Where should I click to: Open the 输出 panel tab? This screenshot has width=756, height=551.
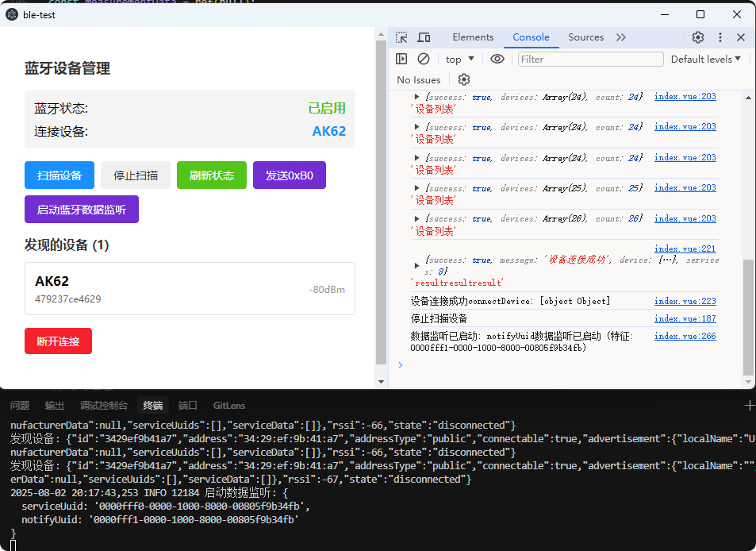(54, 405)
